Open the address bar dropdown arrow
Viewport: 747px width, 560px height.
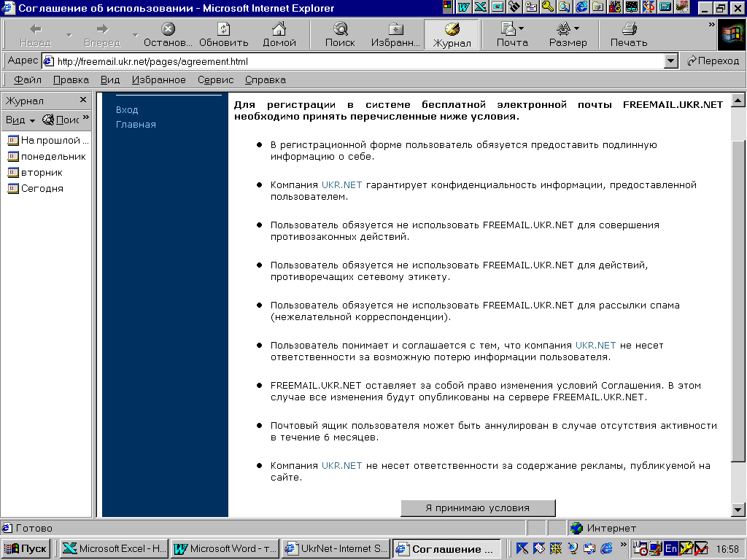tap(671, 61)
